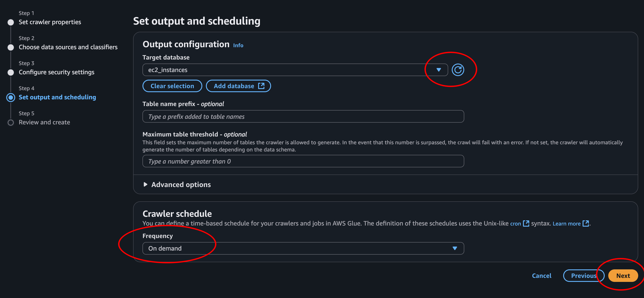Click the Step 2 wizard circle marker
The image size is (644, 298).
coord(11,47)
